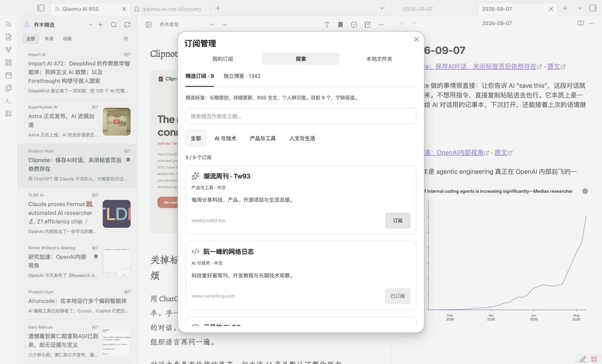Open the left tab list dropdown
The width and height of the screenshot is (602, 364).
click(382, 8)
